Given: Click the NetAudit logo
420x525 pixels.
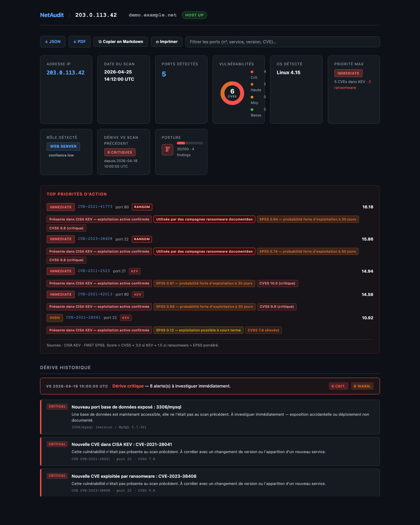Looking at the screenshot, I should click(52, 15).
